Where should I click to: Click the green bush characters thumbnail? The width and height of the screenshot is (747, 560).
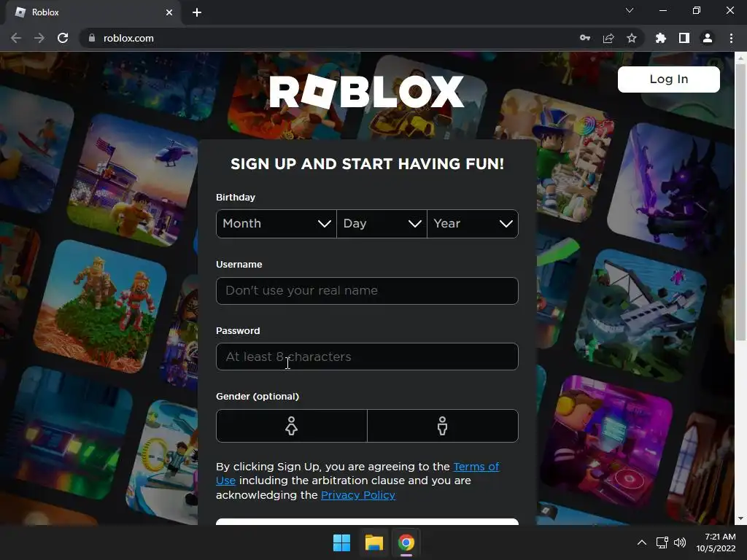point(100,306)
